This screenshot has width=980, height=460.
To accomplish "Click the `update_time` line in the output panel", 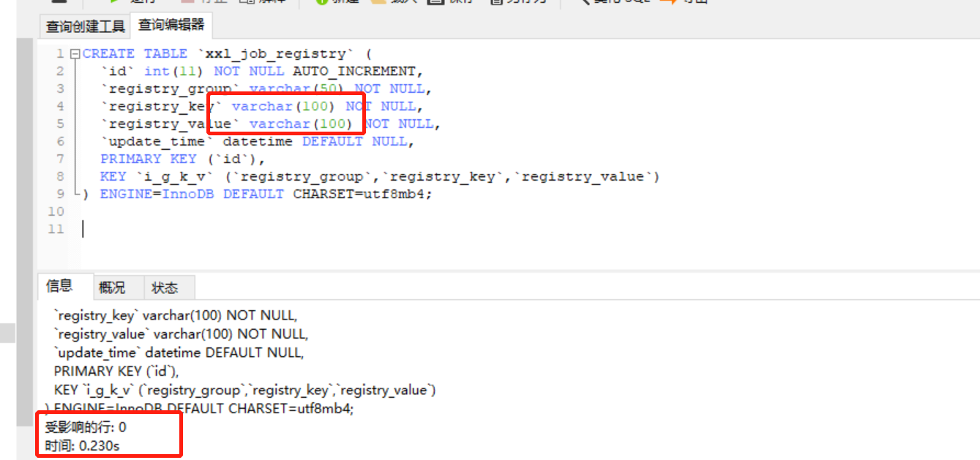I will [x=179, y=352].
